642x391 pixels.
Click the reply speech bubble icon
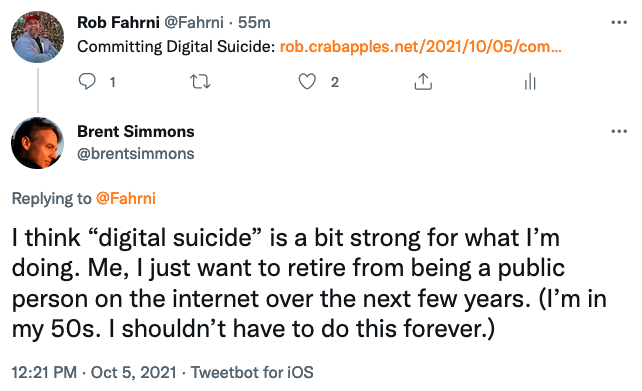(87, 81)
